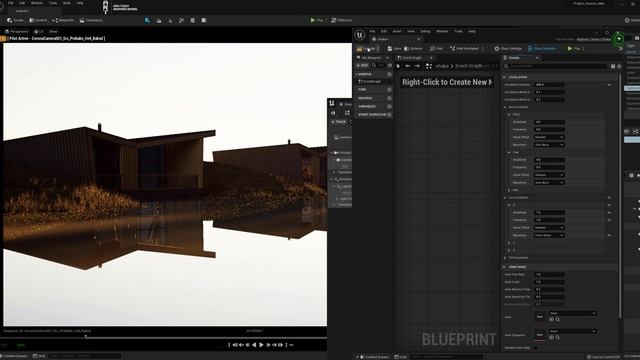The width and height of the screenshot is (640, 360).
Task: Click the zoom-to-fit graph icon beside the breadcrumb
Action: 429,66
